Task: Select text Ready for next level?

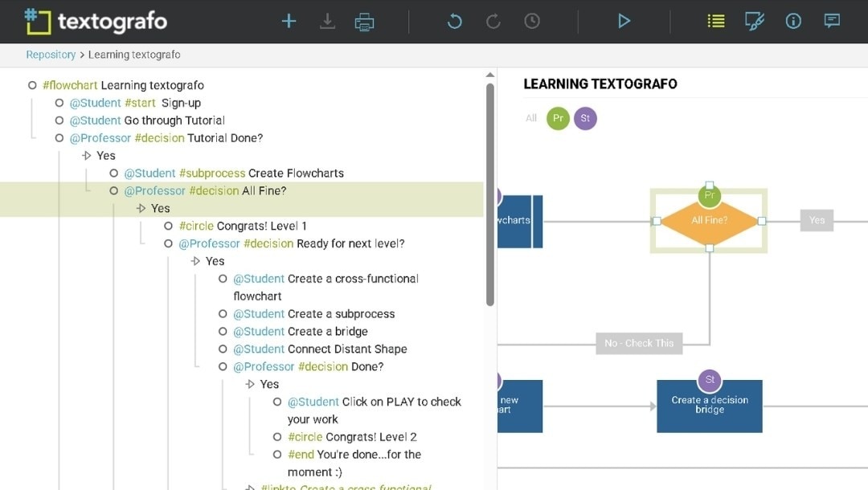Action: 350,243
